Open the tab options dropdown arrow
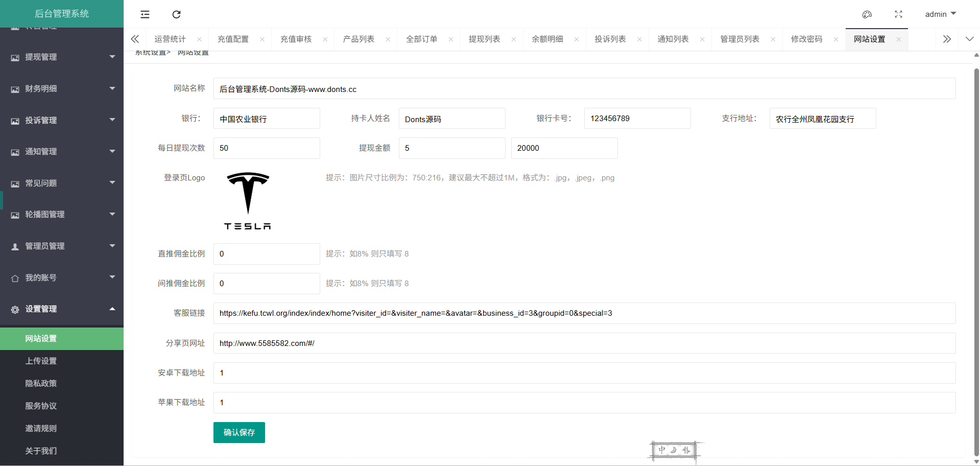The width and height of the screenshot is (980, 466). click(969, 39)
